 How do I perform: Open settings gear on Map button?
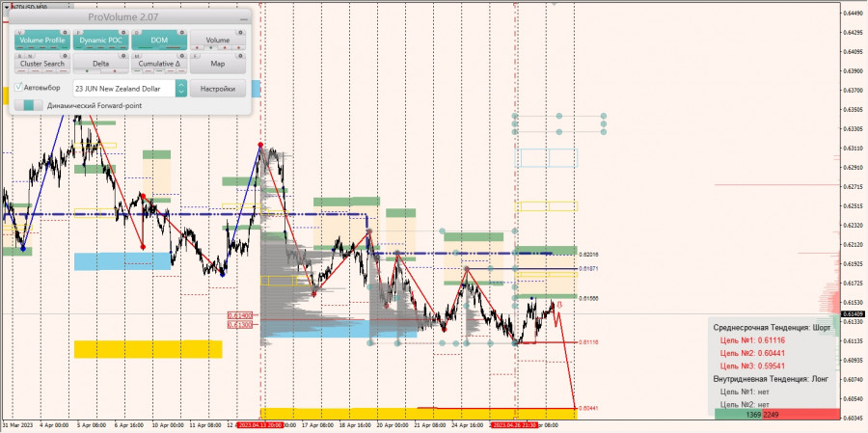tap(240, 56)
